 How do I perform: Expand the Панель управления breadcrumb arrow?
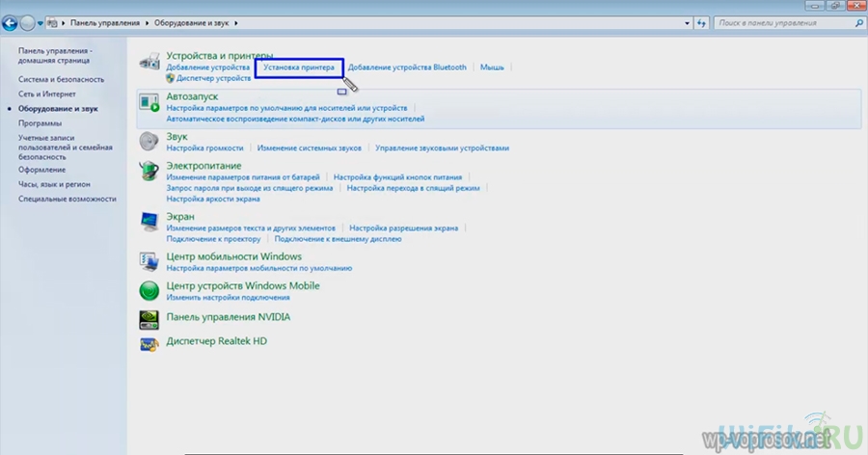point(147,21)
